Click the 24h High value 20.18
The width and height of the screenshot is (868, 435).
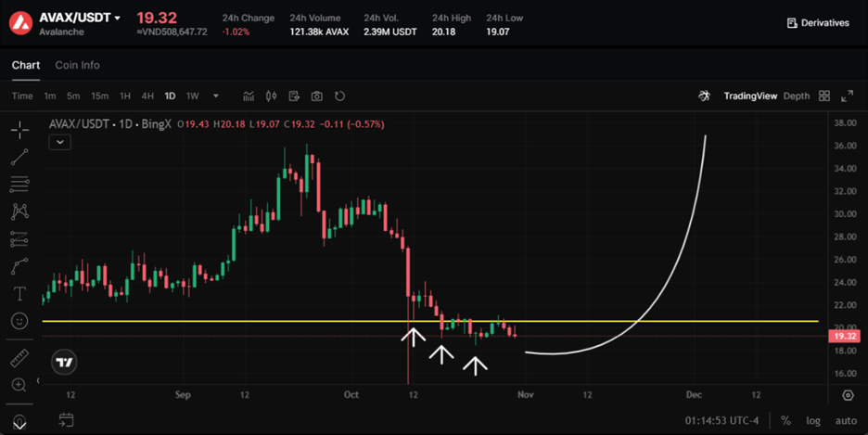pyautogui.click(x=443, y=32)
